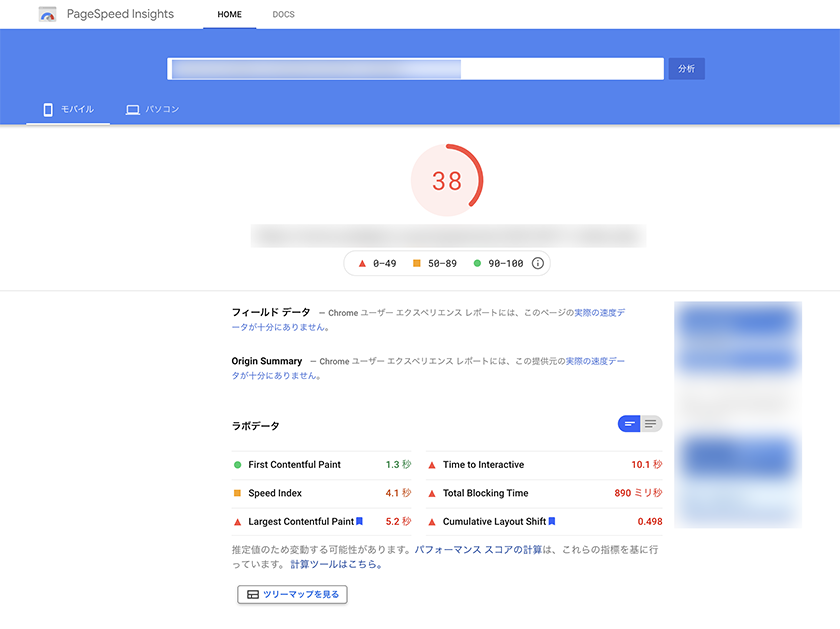Click the red triangle 0–49 legend icon
Viewport: 840px width, 629px height.
tap(362, 263)
